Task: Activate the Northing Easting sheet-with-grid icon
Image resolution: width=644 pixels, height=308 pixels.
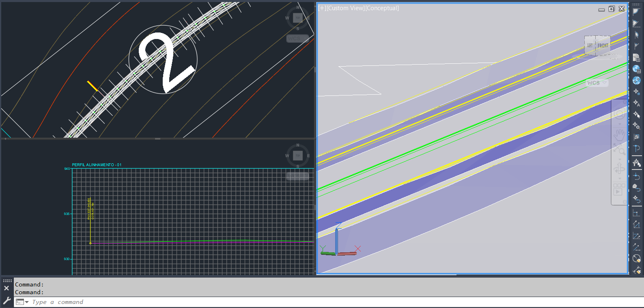Action: [636, 58]
